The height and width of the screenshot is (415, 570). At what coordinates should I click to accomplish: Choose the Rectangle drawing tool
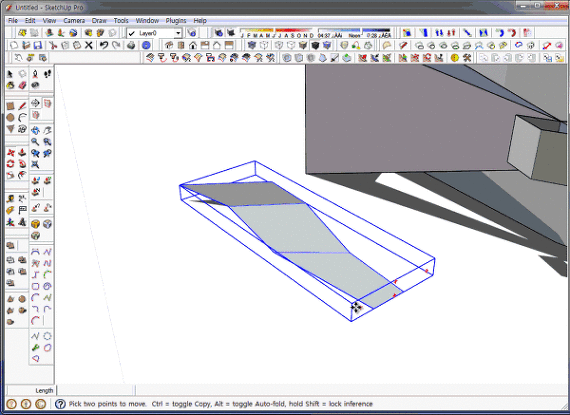pos(10,106)
